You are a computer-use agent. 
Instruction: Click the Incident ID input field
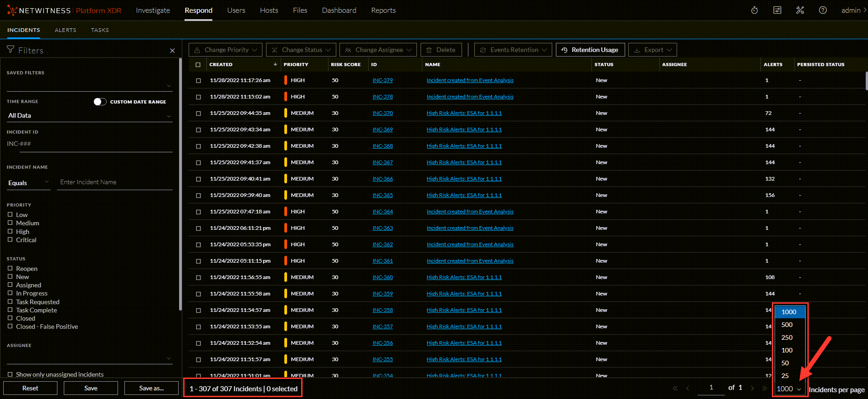[89, 144]
